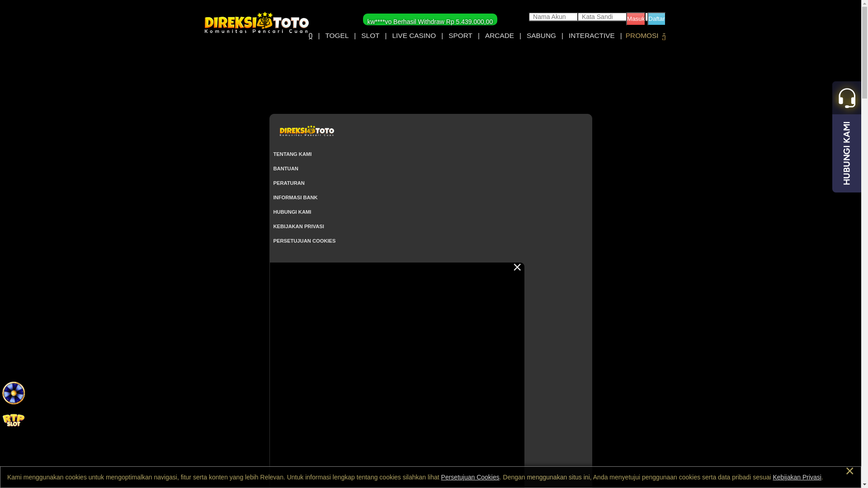This screenshot has width=868, height=488.
Task: Open the SPORT menu
Action: pyautogui.click(x=460, y=36)
